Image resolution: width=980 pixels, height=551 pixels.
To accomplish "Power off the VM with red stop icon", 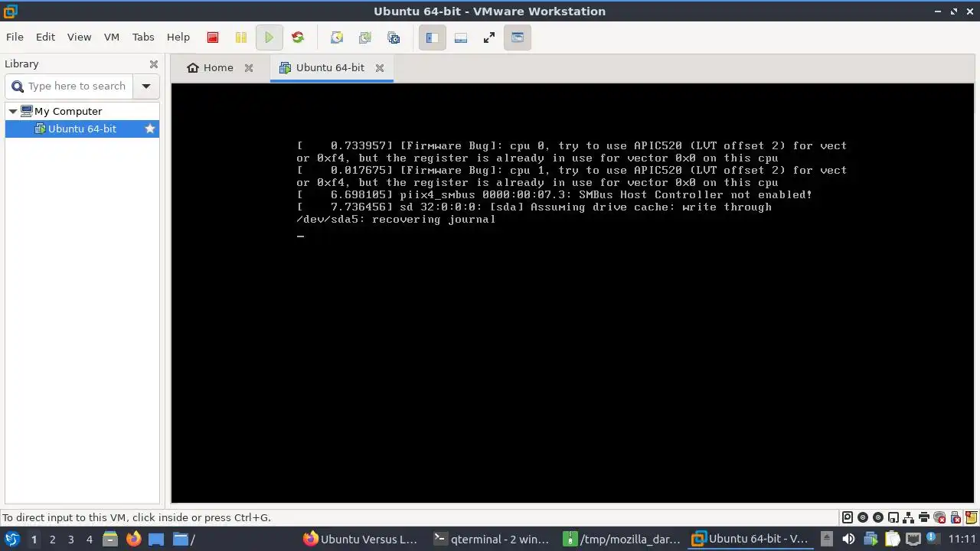I will (213, 37).
